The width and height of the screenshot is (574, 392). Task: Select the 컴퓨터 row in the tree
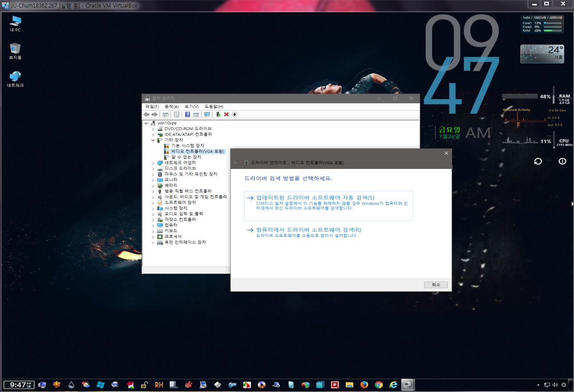(x=171, y=225)
